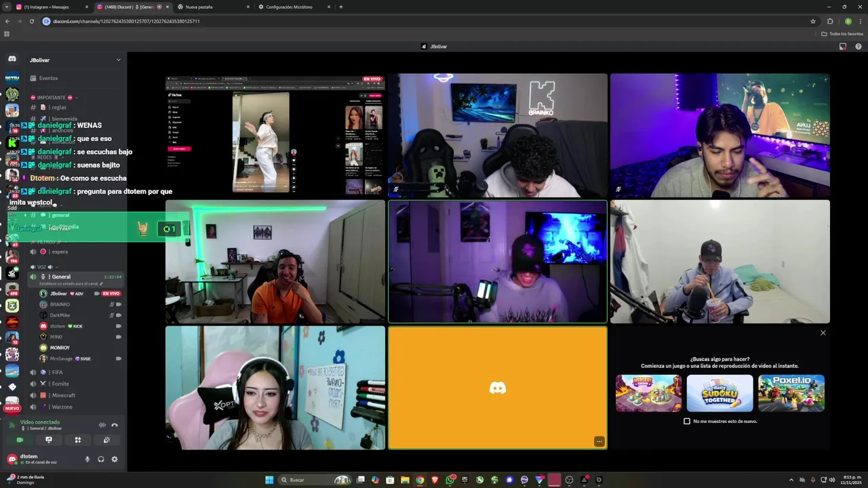Click 'Video conectado' connection status
The height and width of the screenshot is (488, 868).
coord(40,422)
